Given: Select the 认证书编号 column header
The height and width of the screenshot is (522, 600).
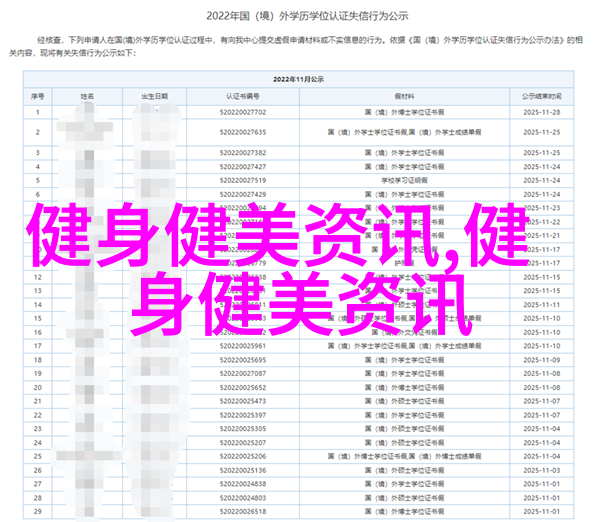Looking at the screenshot, I should click(241, 96).
